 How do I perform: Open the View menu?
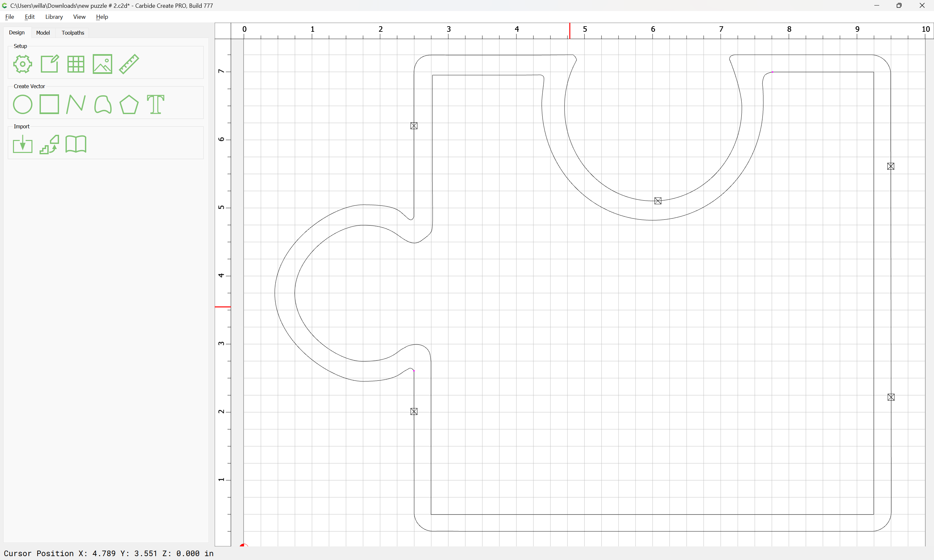(x=79, y=17)
